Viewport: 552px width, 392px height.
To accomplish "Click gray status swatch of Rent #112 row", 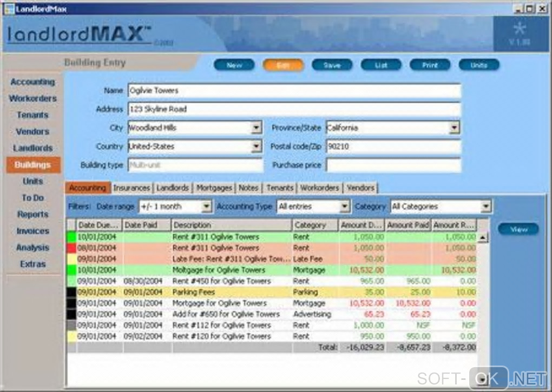I will pyautogui.click(x=71, y=325).
